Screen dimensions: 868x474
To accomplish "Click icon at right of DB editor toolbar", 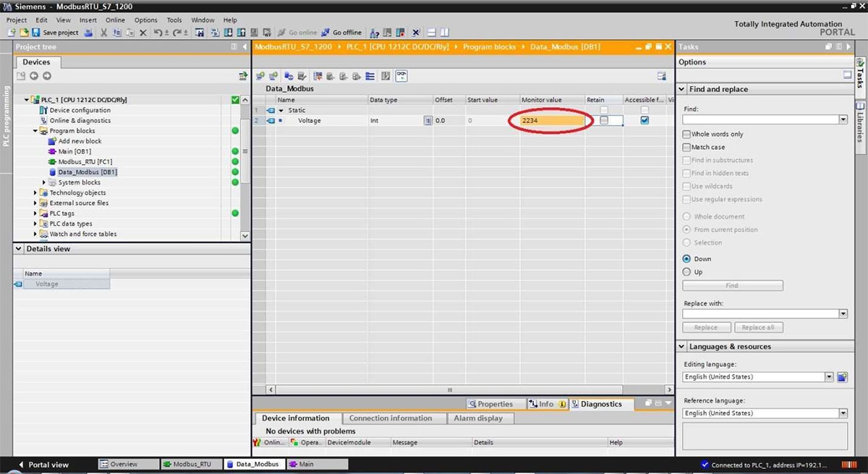I will click(661, 76).
